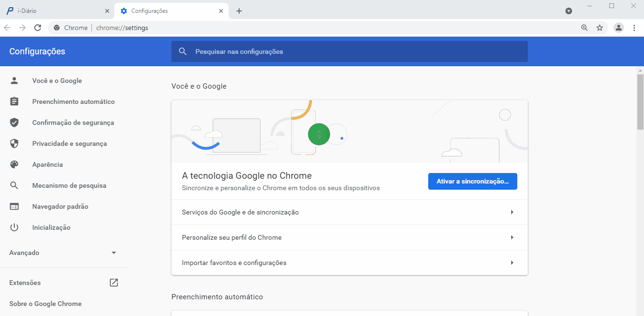The image size is (644, 316).
Task: Click the forward navigation arrow
Action: click(x=22, y=28)
